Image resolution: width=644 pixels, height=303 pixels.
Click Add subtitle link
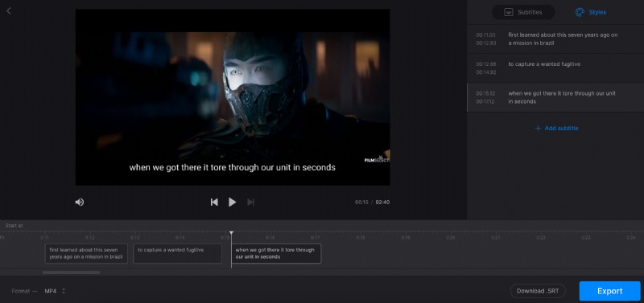click(556, 129)
